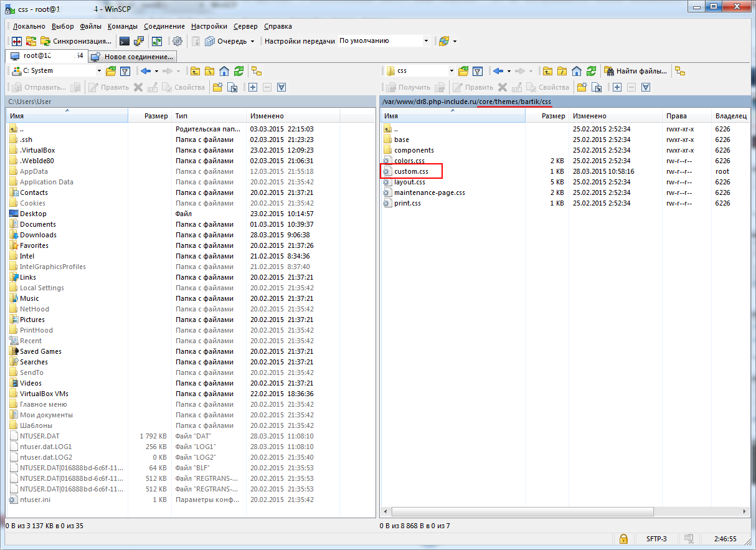Open preferences gear icon in toolbar

(177, 41)
